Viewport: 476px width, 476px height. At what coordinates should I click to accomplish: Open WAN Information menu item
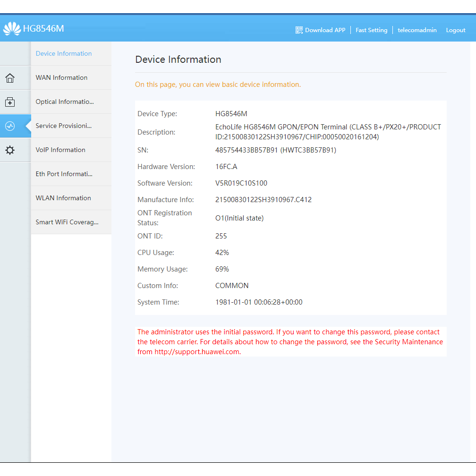pyautogui.click(x=61, y=77)
